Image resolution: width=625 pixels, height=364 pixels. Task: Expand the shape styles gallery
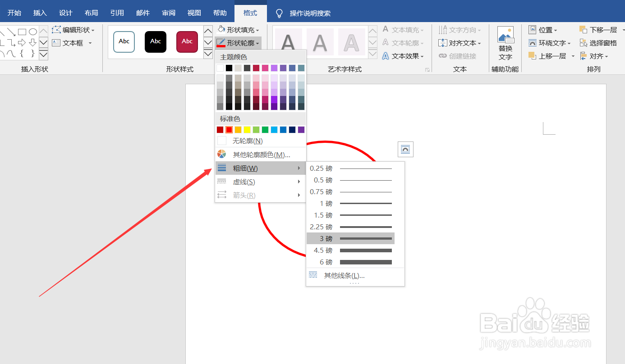click(x=208, y=54)
